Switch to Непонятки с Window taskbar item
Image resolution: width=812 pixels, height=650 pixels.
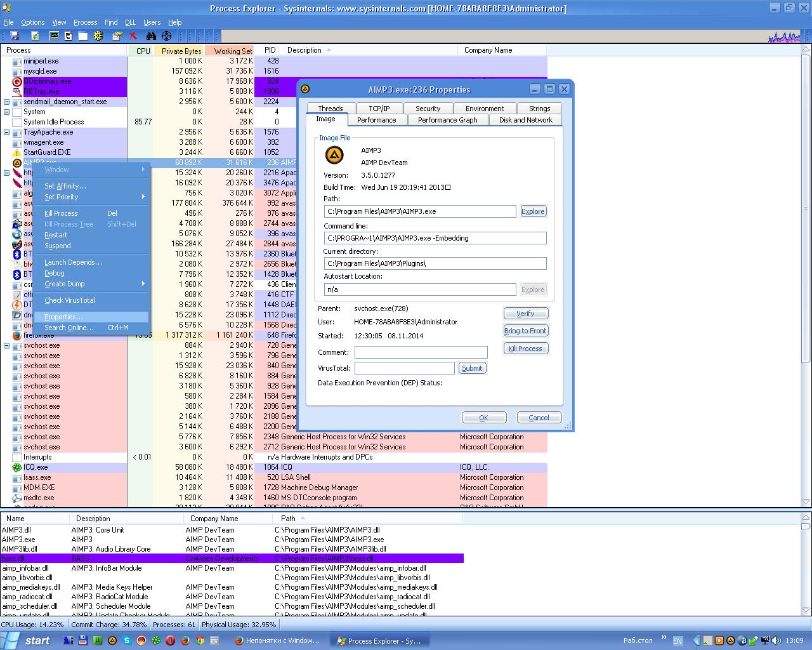[x=278, y=640]
